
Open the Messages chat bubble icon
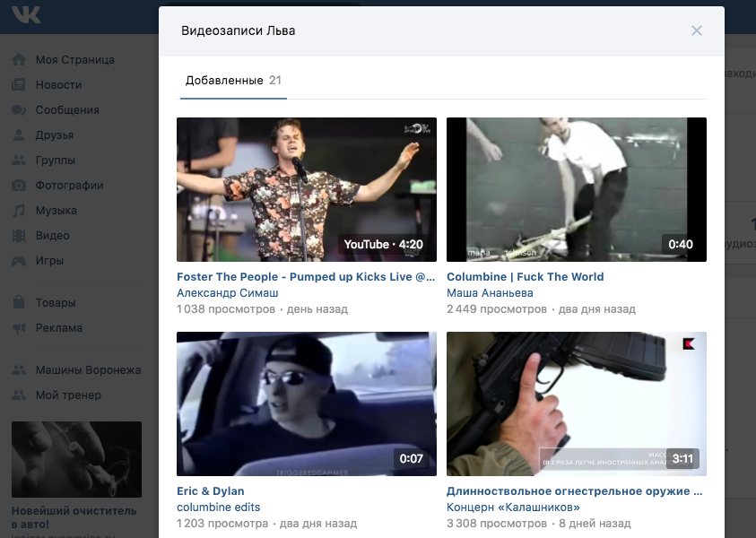(x=18, y=110)
